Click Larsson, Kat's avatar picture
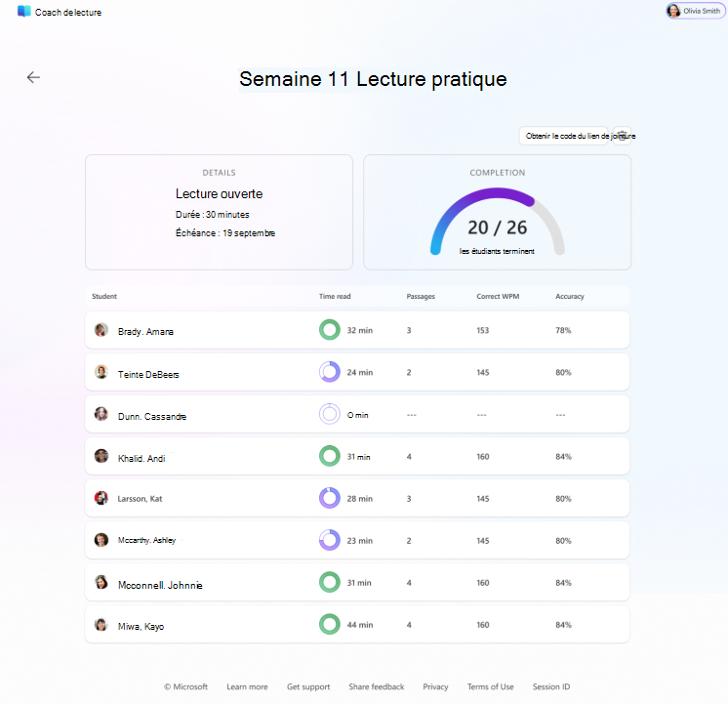Viewport: 728px width, 704px height. click(x=101, y=498)
